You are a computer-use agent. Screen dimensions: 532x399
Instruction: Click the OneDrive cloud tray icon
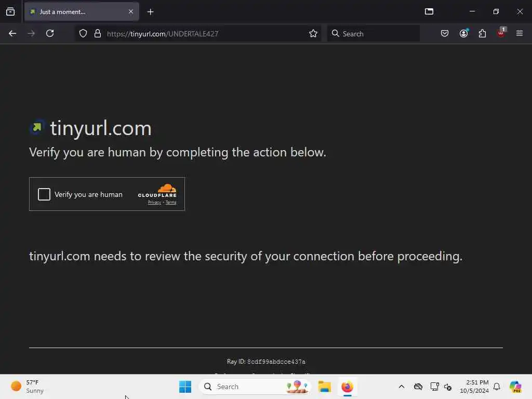(x=418, y=387)
